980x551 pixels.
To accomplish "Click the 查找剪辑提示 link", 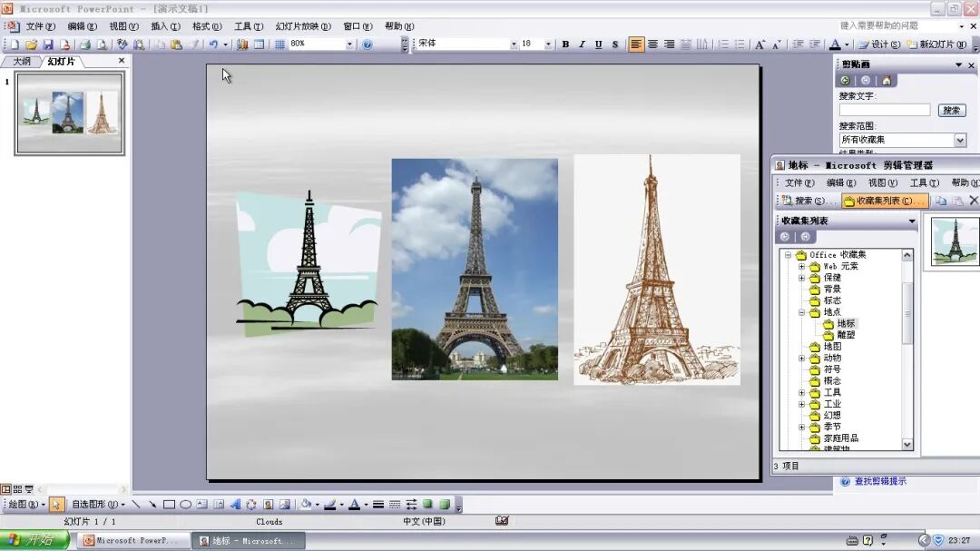I will 880,481.
